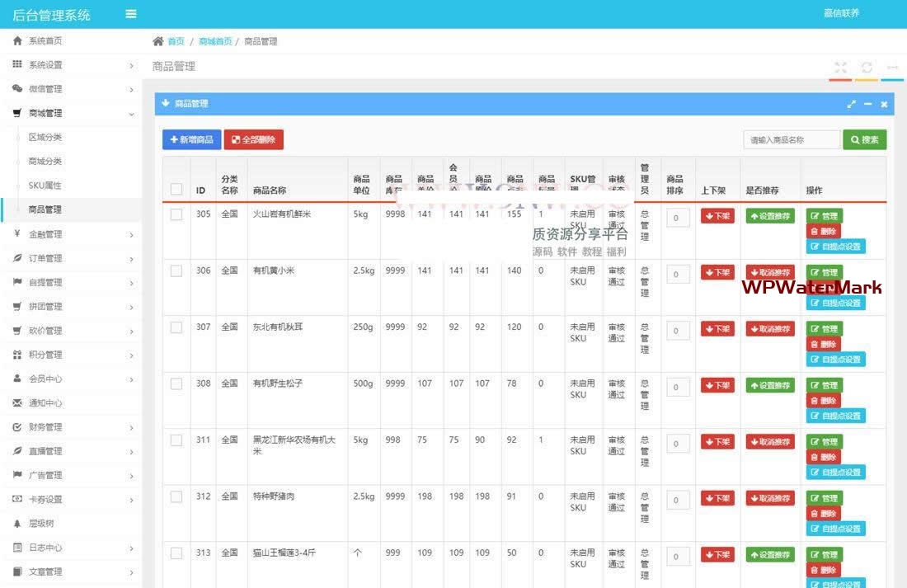
Task: Expand the 订单管理 sidebar menu
Action: tap(45, 258)
